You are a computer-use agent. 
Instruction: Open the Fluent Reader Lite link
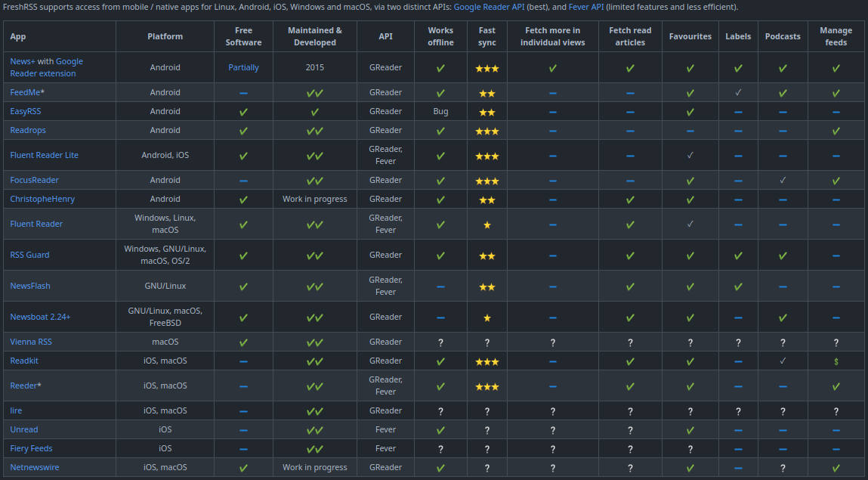click(45, 155)
